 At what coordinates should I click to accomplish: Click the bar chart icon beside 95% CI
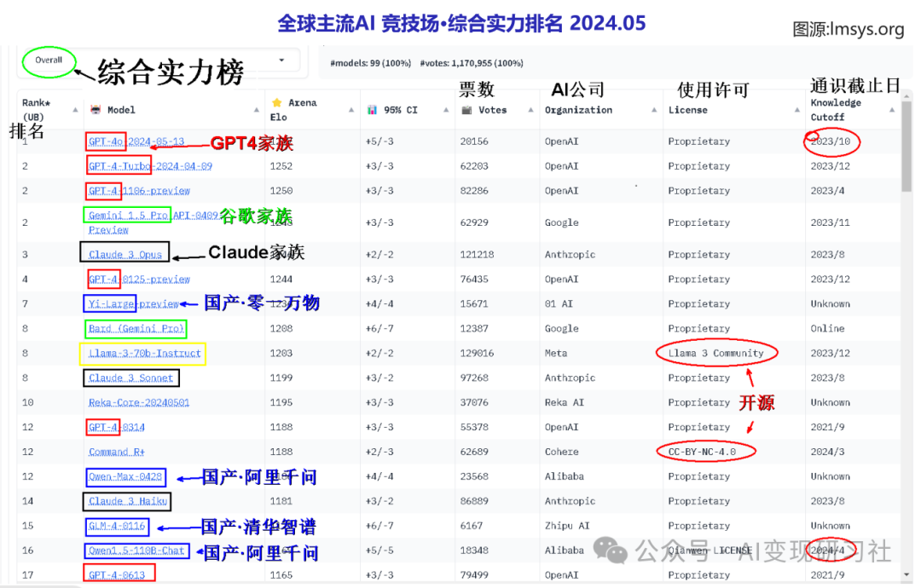[372, 110]
